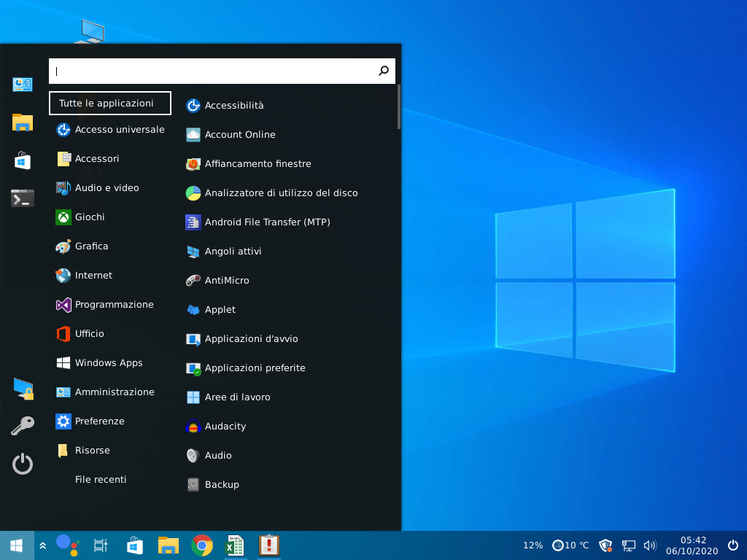
Task: Click the power icon in the system tray
Action: click(x=733, y=545)
